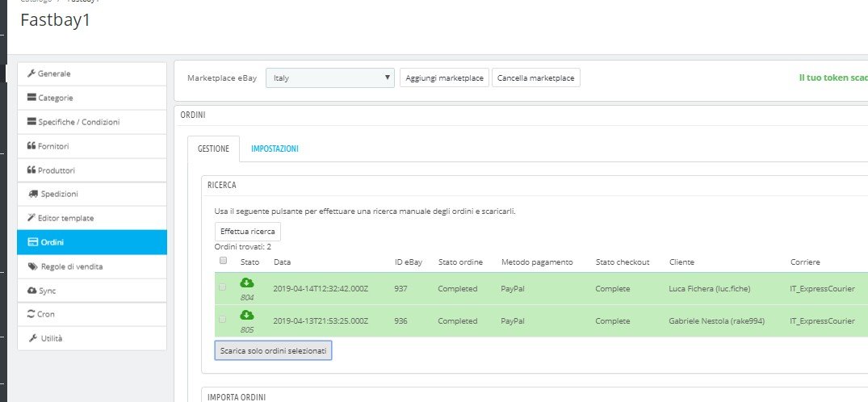Click the cloud icon beside Sync

[x=31, y=290]
